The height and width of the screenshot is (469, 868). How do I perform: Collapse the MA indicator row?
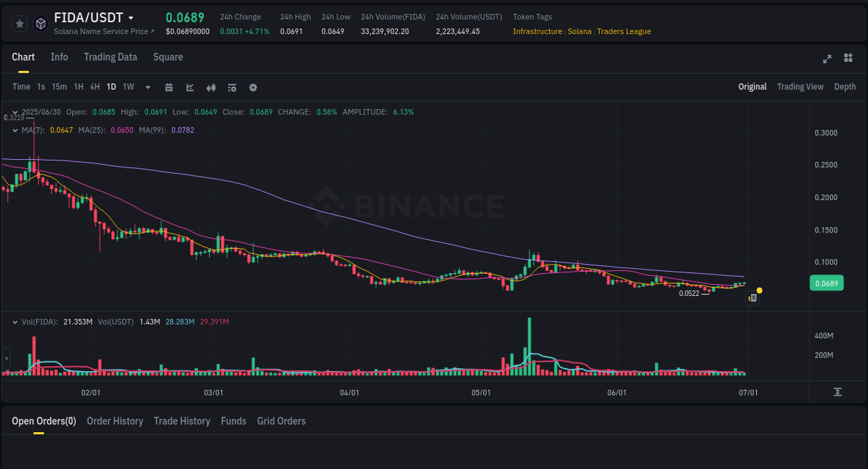point(14,130)
